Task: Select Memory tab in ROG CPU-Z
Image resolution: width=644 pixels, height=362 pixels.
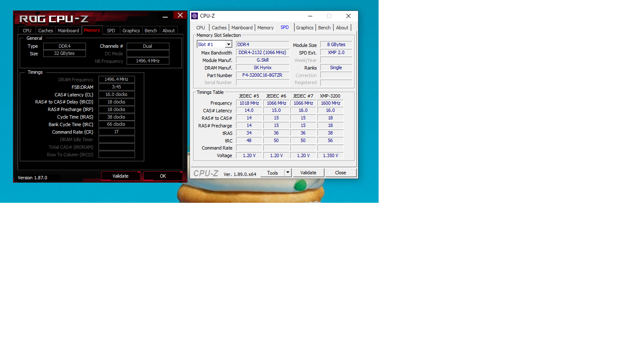Action: [x=92, y=30]
